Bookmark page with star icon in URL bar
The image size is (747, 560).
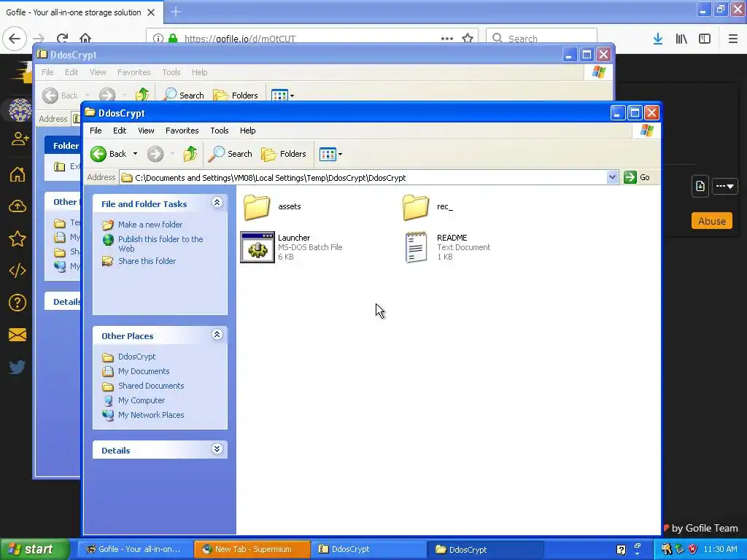(x=468, y=39)
